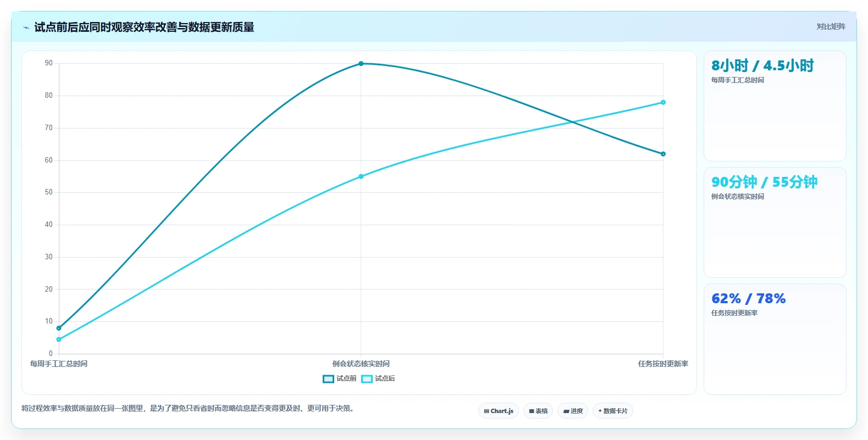Click the 任务按时更新率 x-axis label
Viewport: 868px width, 440px height.
pos(663,364)
